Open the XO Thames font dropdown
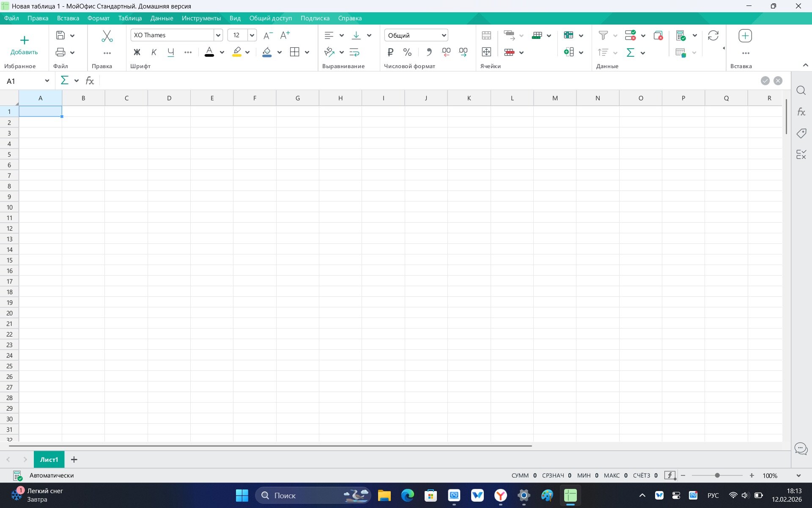 pyautogui.click(x=218, y=35)
